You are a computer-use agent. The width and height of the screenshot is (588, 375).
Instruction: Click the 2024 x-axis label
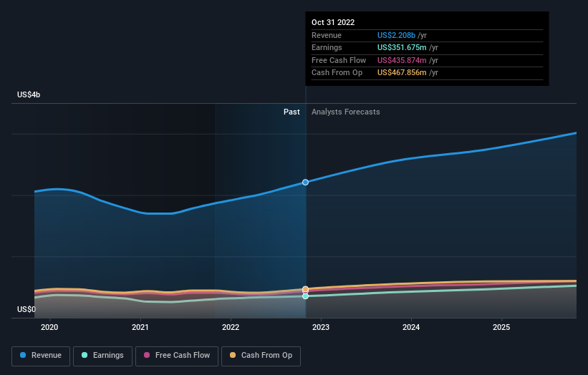(411, 328)
